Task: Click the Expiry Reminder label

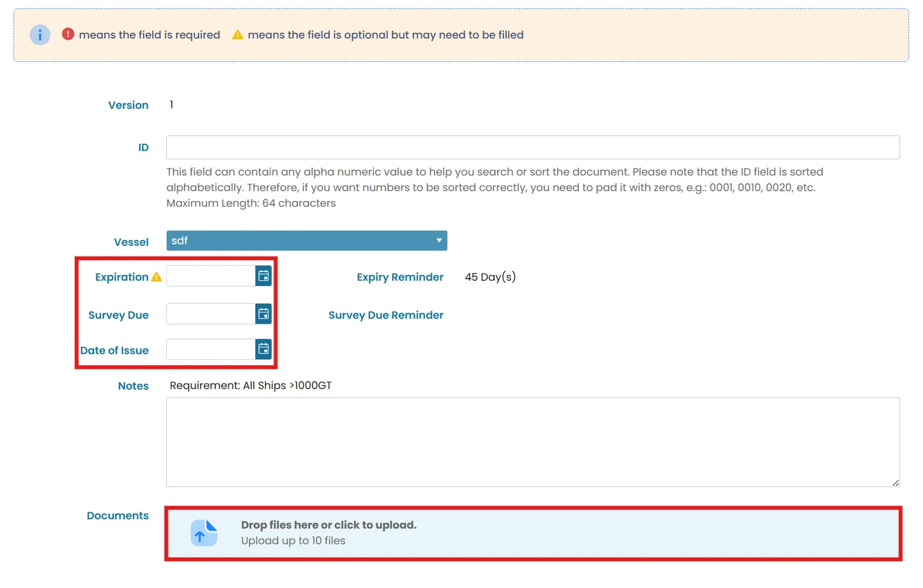Action: point(400,277)
